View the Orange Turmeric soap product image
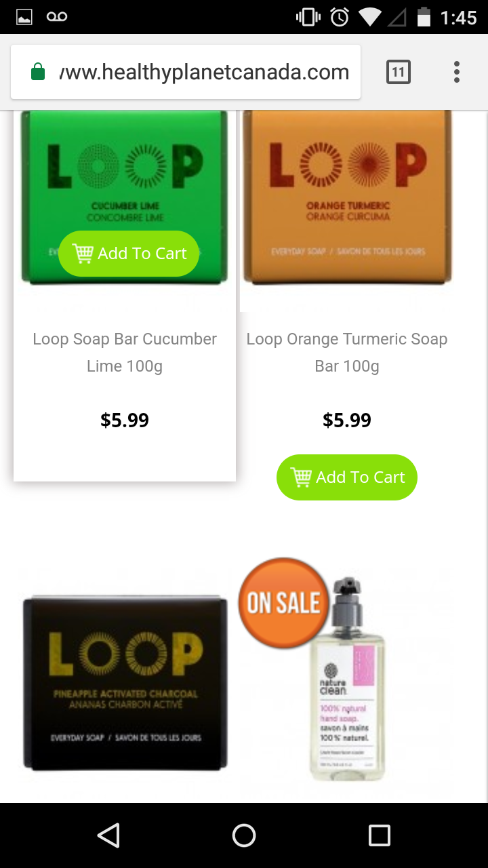The image size is (488, 868). coord(347,197)
